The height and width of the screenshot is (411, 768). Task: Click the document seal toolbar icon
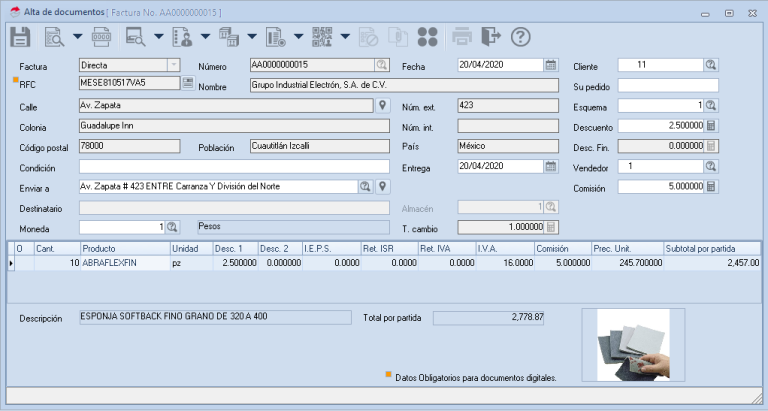(x=276, y=37)
